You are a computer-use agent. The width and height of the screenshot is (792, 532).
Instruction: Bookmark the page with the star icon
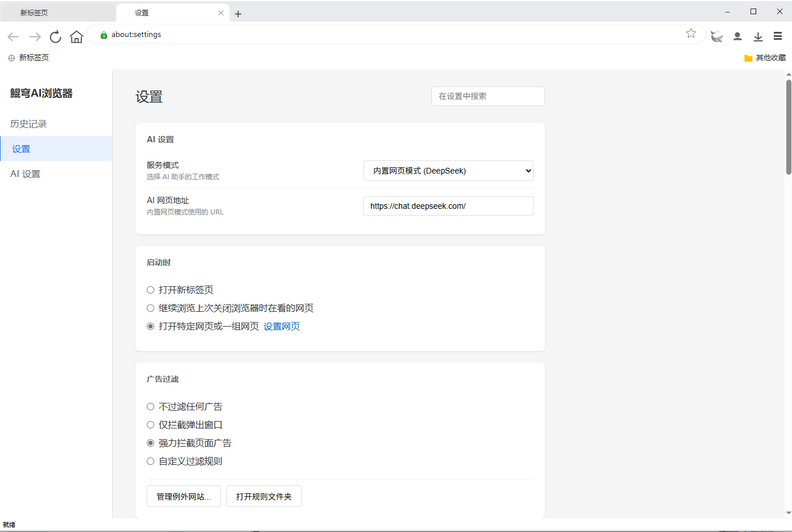(691, 33)
